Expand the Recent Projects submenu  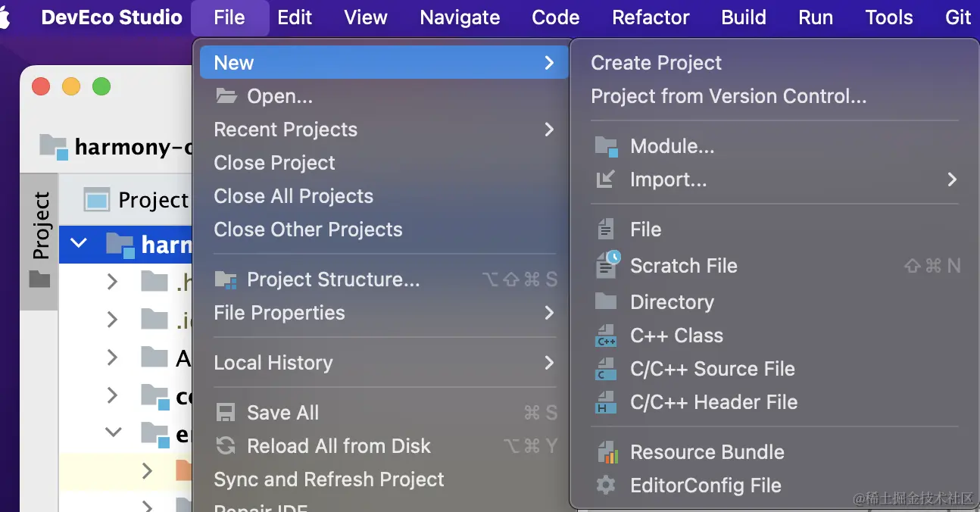point(549,130)
